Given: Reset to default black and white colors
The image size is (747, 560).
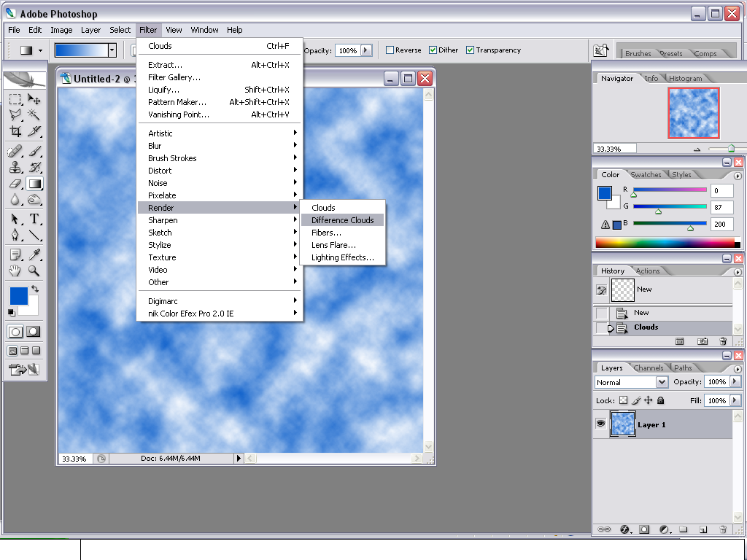Looking at the screenshot, I should [12, 312].
